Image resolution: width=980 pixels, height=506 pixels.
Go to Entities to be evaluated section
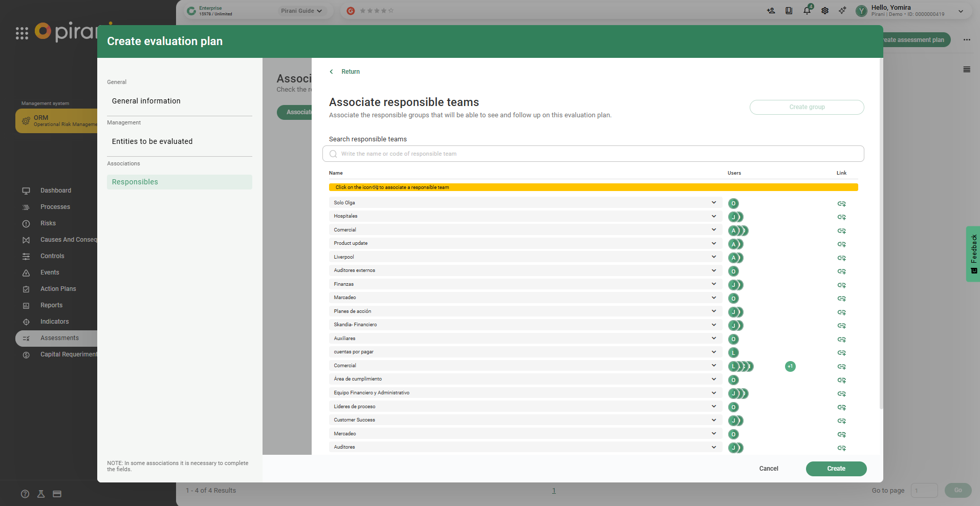pos(153,141)
